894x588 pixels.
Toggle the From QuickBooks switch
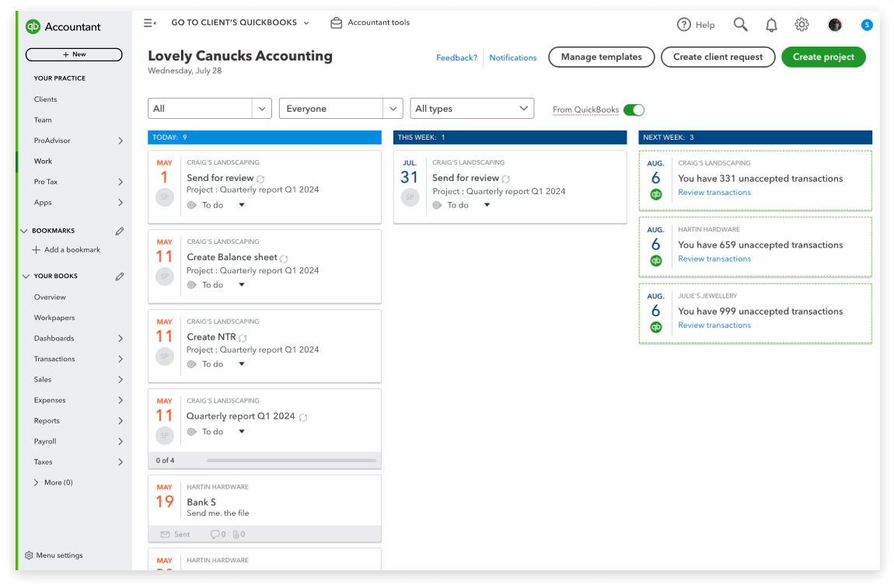coord(634,110)
